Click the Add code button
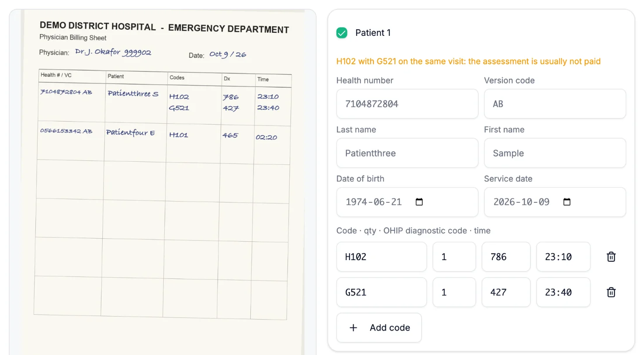644x355 pixels. point(379,327)
